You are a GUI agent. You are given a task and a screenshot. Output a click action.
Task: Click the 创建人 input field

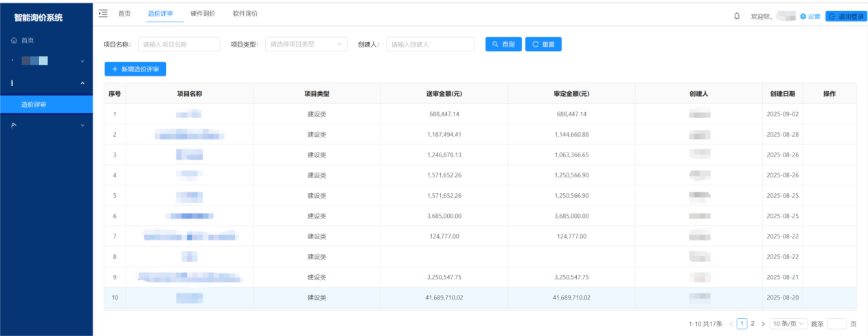tap(430, 44)
